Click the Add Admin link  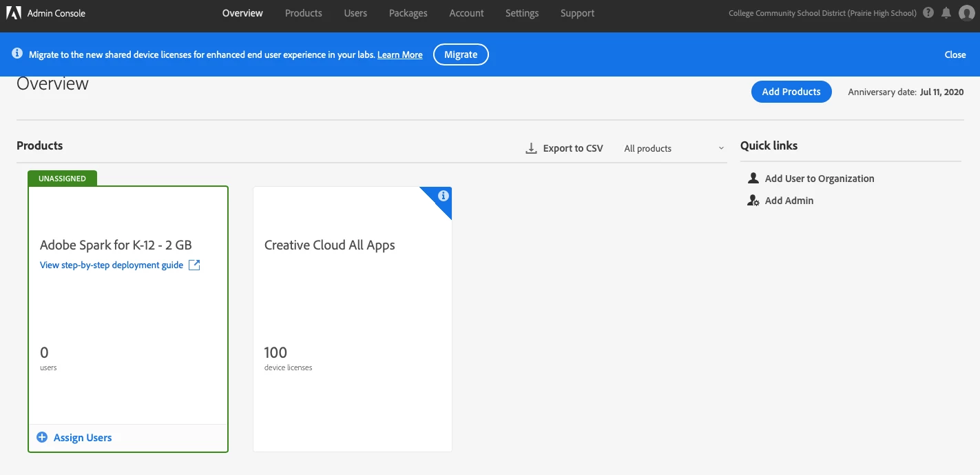tap(789, 201)
